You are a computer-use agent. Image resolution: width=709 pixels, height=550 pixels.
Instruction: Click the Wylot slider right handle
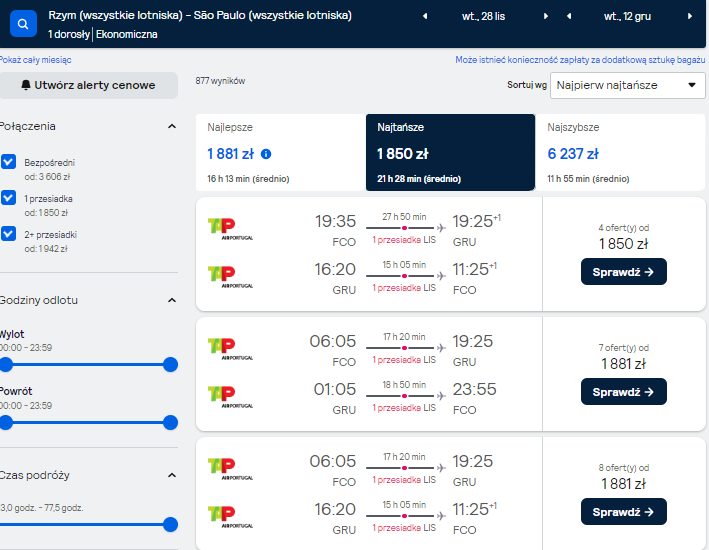[170, 365]
